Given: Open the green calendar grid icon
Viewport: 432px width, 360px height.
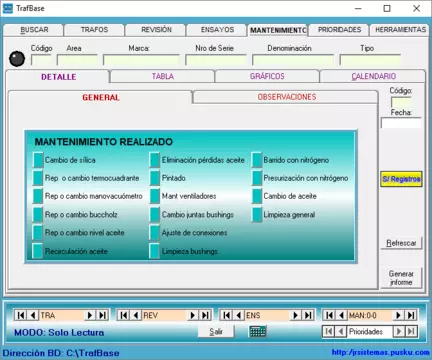Looking at the screenshot, I should coord(257,331).
